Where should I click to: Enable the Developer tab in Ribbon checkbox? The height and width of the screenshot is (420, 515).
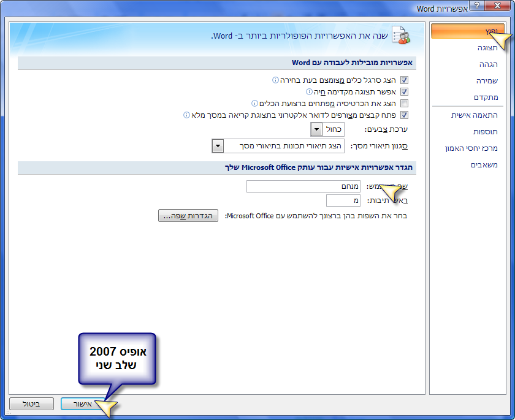(404, 104)
